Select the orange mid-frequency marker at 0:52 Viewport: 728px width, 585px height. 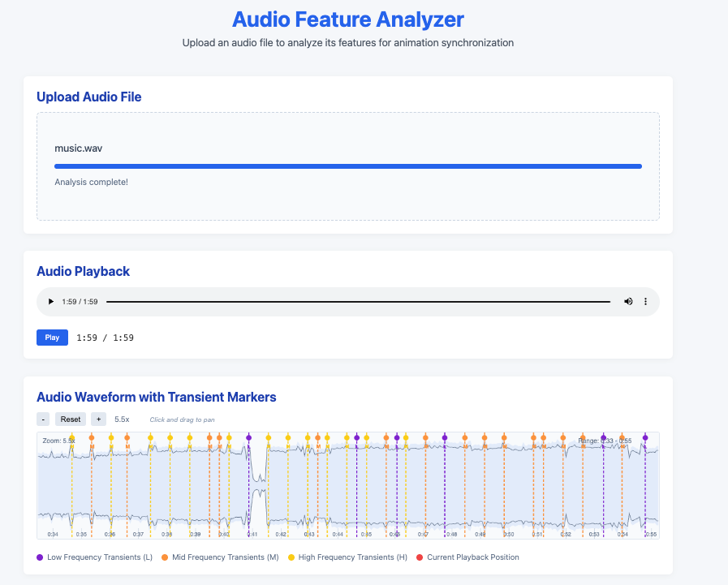tap(563, 438)
